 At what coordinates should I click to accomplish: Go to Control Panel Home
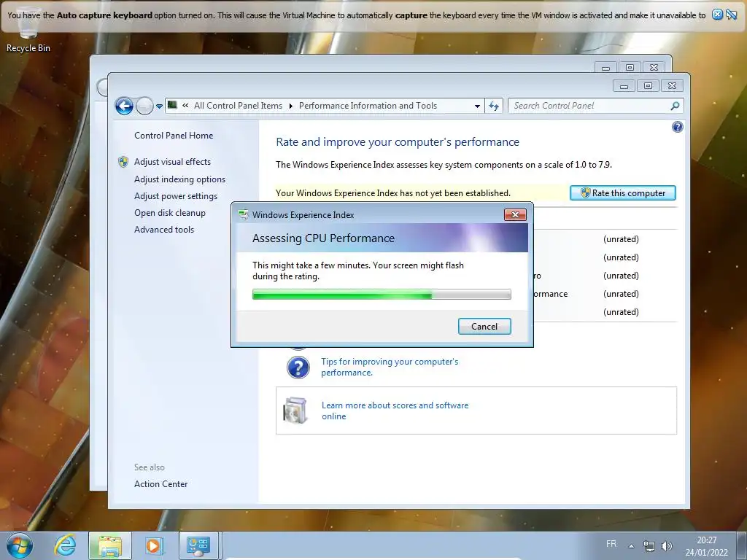pyautogui.click(x=174, y=135)
